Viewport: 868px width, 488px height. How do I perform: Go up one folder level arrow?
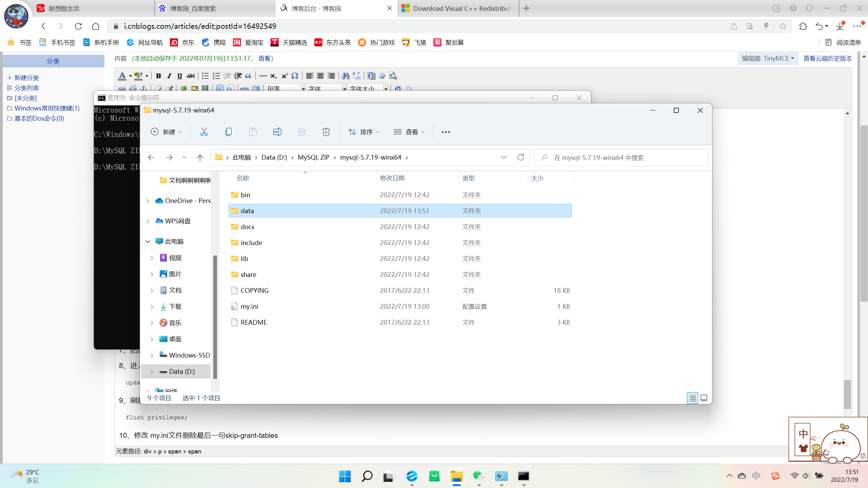(200, 158)
